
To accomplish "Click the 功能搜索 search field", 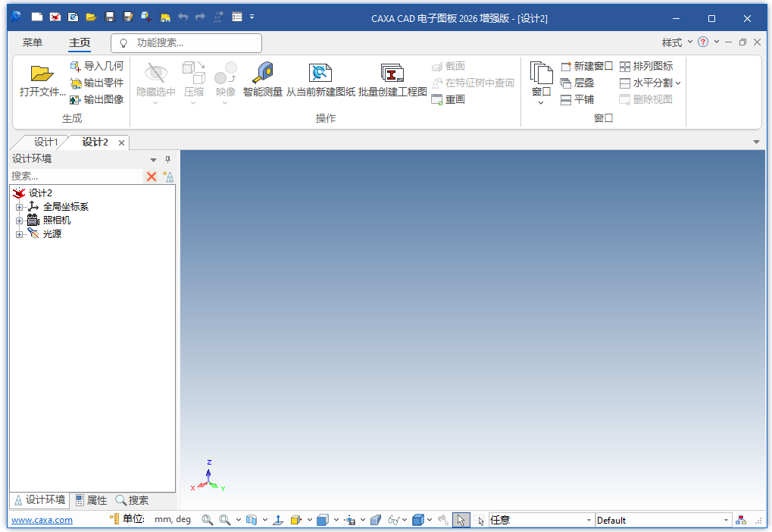I will pyautogui.click(x=186, y=43).
